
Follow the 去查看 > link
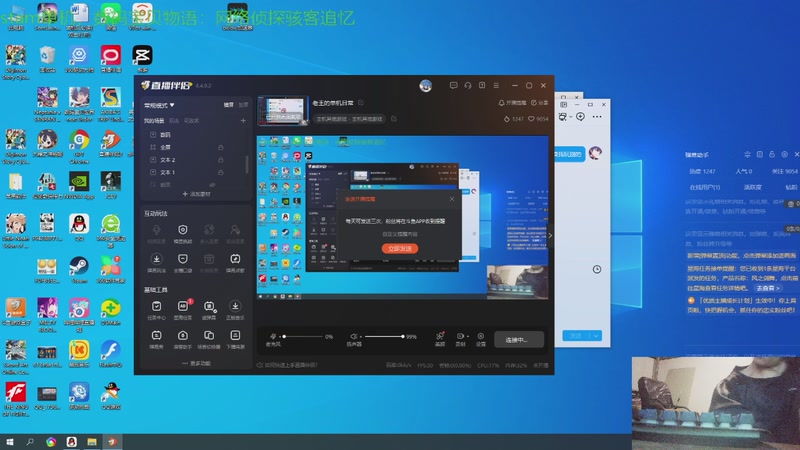point(768,288)
